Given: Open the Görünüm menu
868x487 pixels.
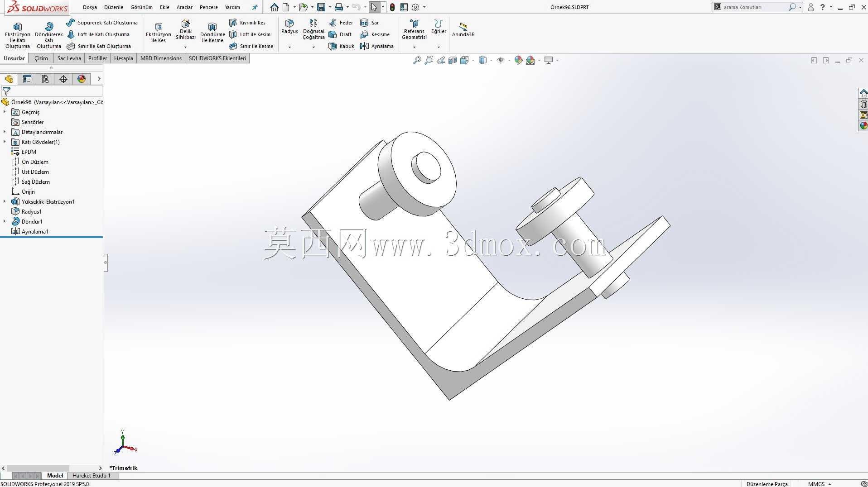Looking at the screenshot, I should (x=141, y=7).
